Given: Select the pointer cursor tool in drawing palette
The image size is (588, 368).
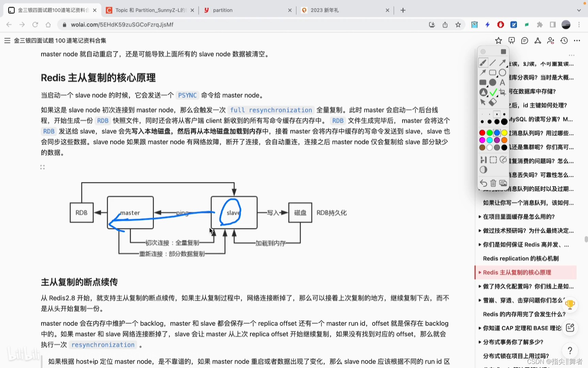Looking at the screenshot, I should [x=483, y=102].
